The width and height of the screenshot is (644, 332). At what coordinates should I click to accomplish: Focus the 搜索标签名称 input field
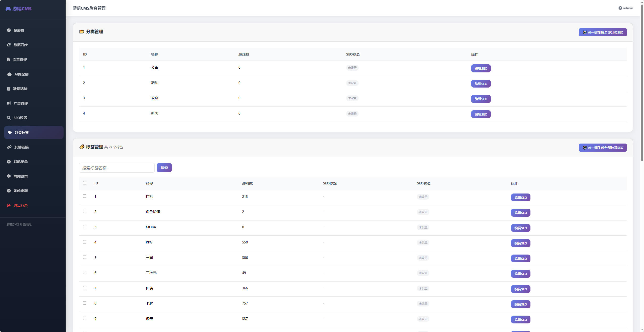117,168
